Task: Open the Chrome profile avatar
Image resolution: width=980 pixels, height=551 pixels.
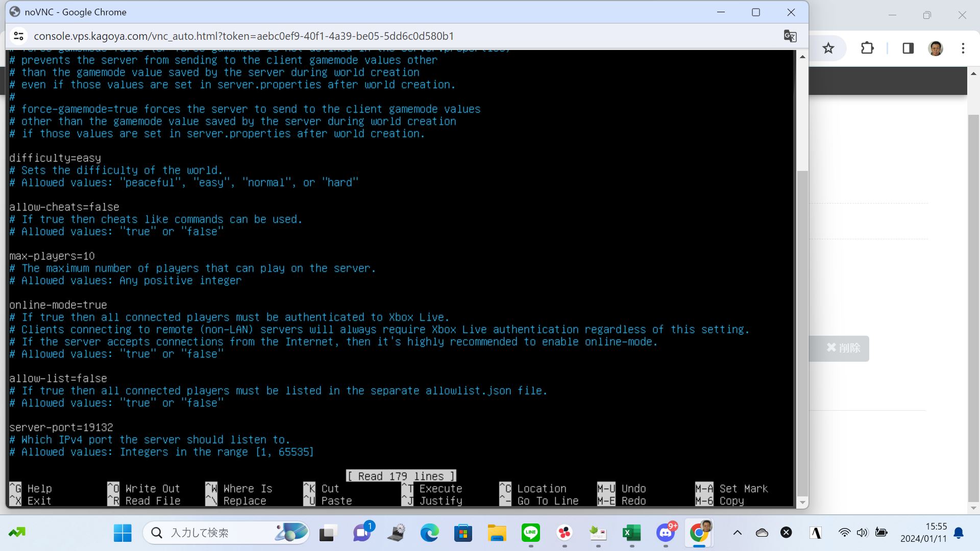Action: point(935,48)
